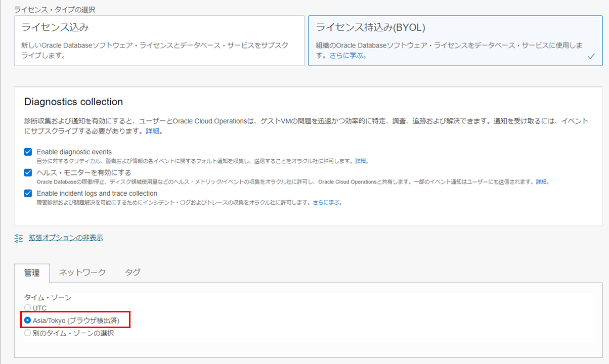Switch to the ネットワーク tab
This screenshot has height=364, width=609.
click(x=82, y=272)
